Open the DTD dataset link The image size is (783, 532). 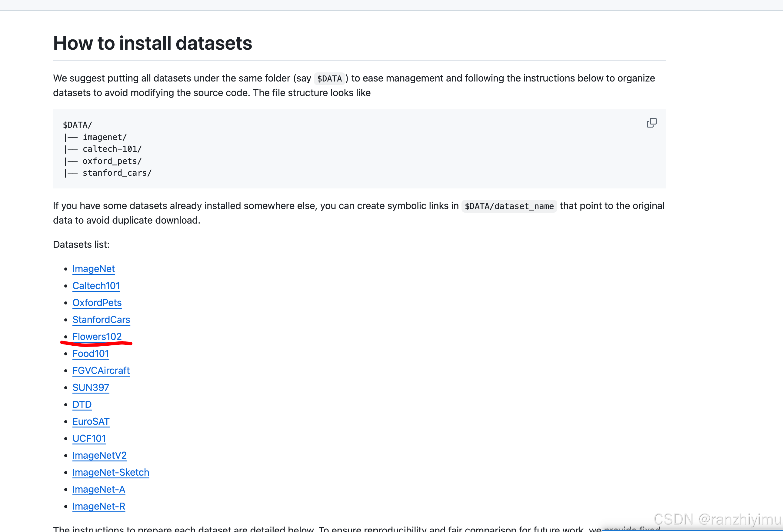pos(82,404)
